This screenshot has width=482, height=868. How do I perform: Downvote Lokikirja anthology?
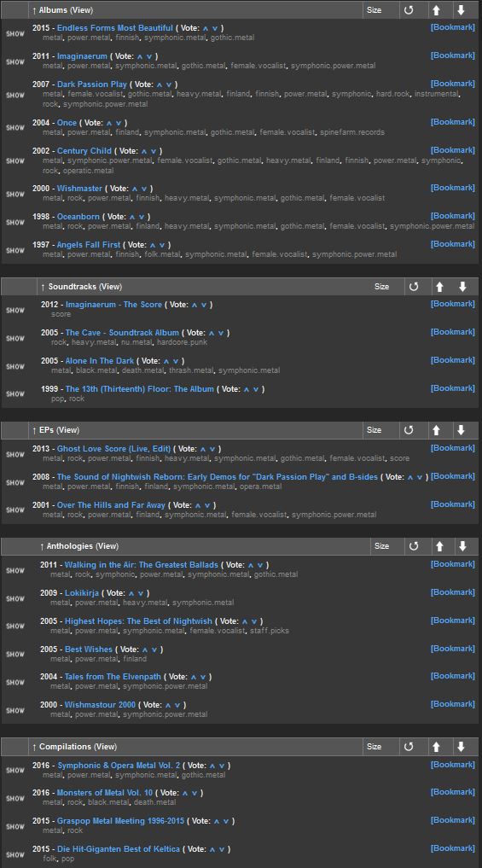click(x=141, y=593)
